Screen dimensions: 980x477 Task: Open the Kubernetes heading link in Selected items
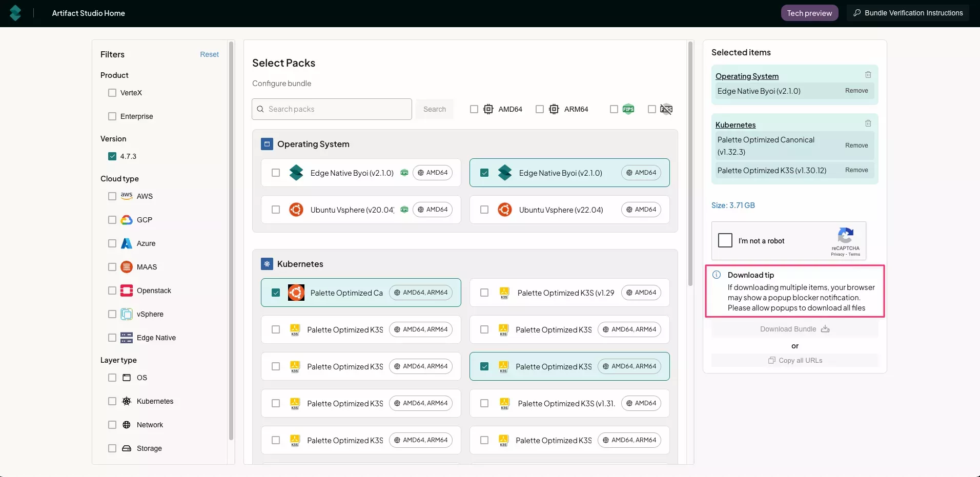pos(736,125)
